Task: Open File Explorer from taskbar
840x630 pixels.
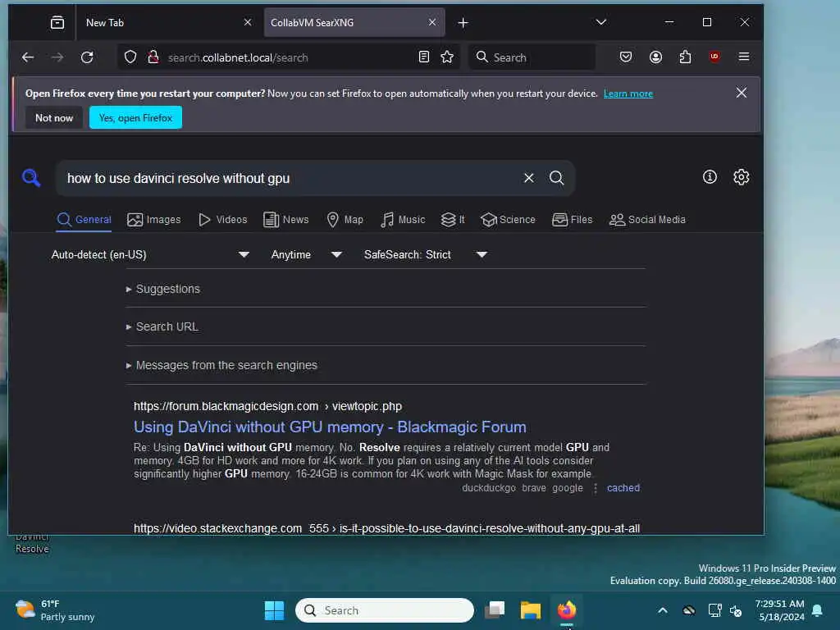Action: tap(531, 610)
